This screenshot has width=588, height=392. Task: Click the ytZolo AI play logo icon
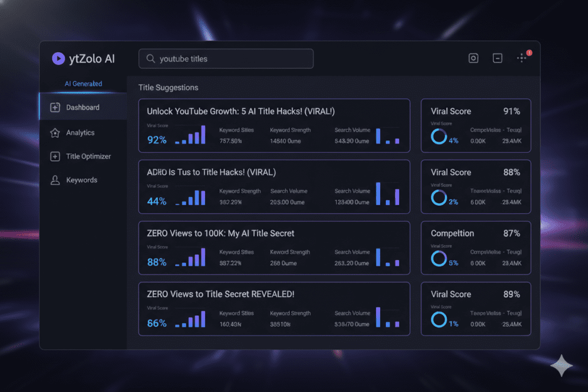pos(58,59)
